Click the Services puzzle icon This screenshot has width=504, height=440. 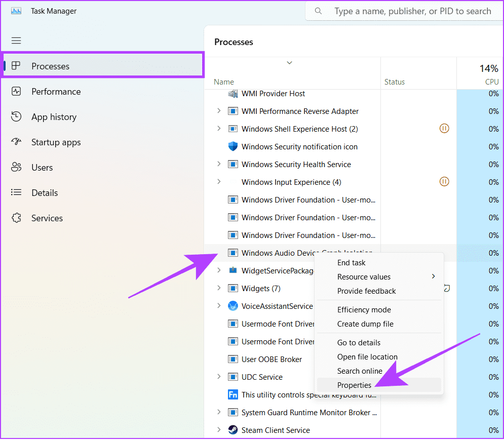(16, 218)
